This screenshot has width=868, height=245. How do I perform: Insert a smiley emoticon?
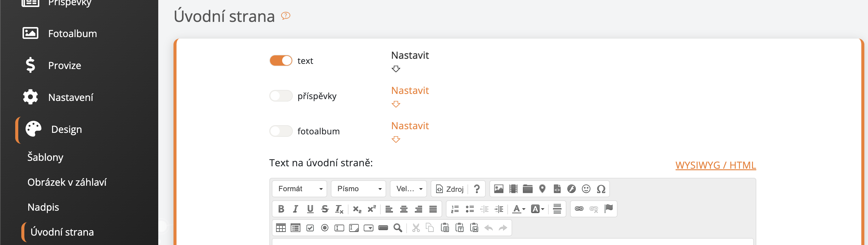point(586,189)
